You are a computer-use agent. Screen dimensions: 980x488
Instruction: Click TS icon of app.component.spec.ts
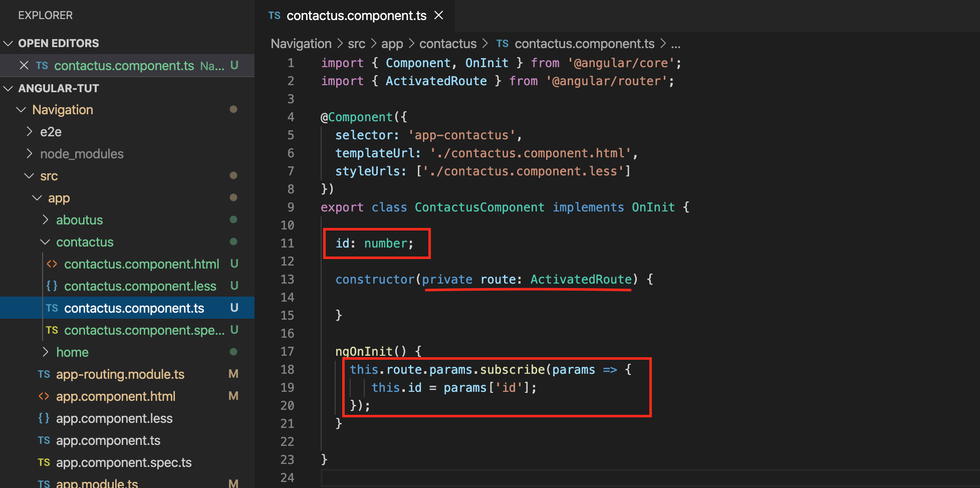click(44, 462)
